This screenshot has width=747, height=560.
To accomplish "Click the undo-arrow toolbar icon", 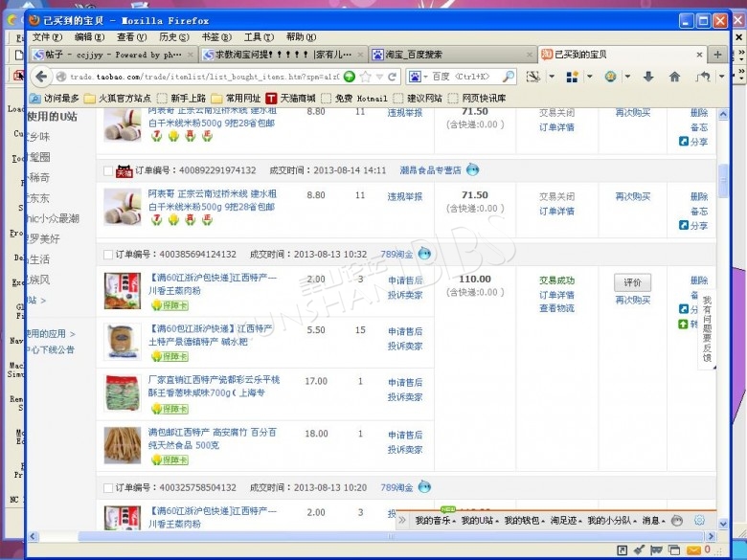I will pyautogui.click(x=703, y=77).
